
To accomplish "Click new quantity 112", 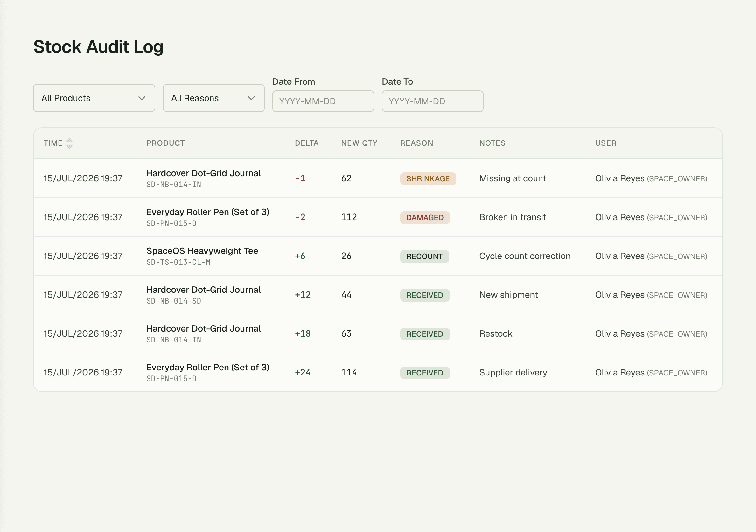I will pos(349,217).
